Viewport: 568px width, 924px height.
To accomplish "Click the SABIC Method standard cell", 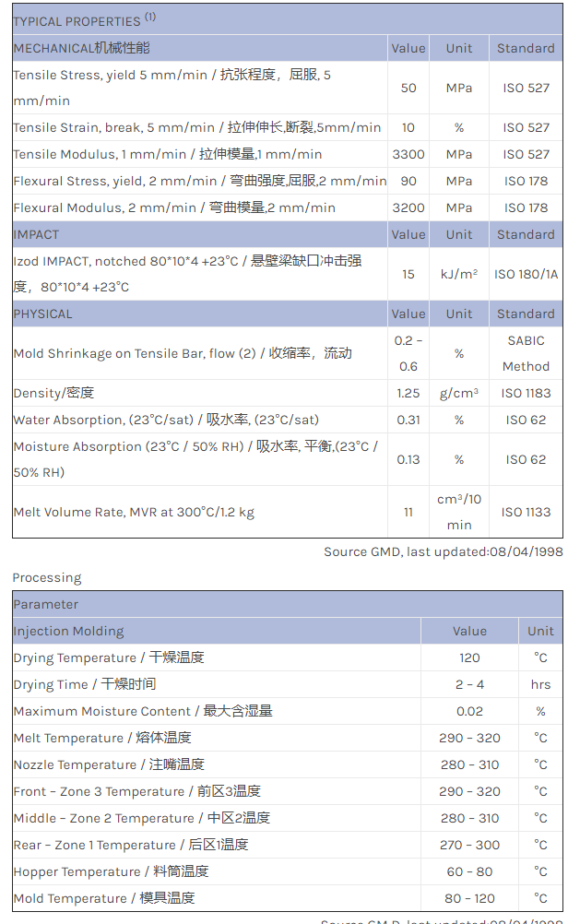I will pyautogui.click(x=526, y=353).
